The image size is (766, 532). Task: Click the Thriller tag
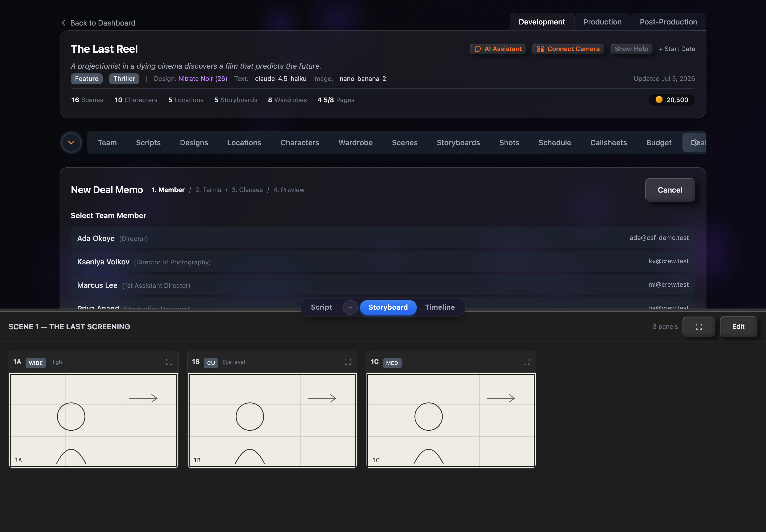124,79
